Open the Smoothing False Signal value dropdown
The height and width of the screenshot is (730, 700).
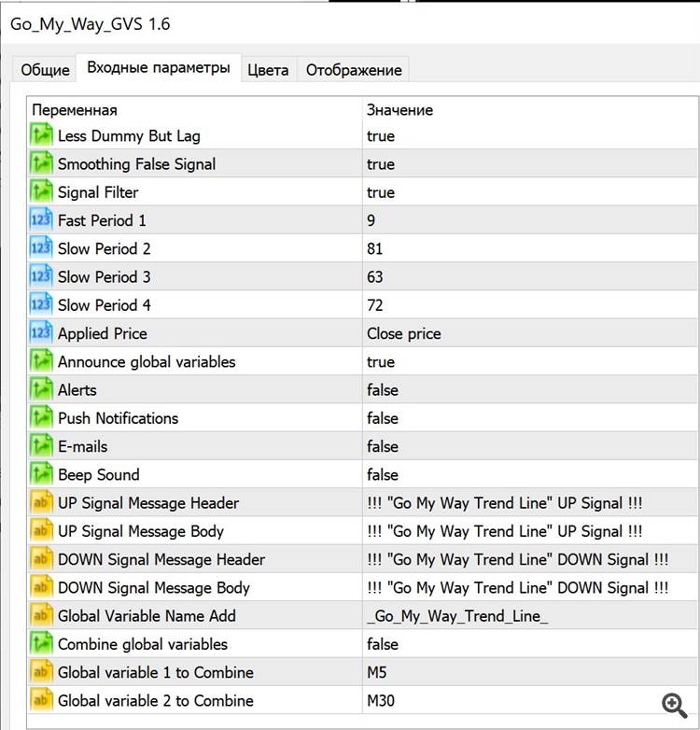point(381,164)
